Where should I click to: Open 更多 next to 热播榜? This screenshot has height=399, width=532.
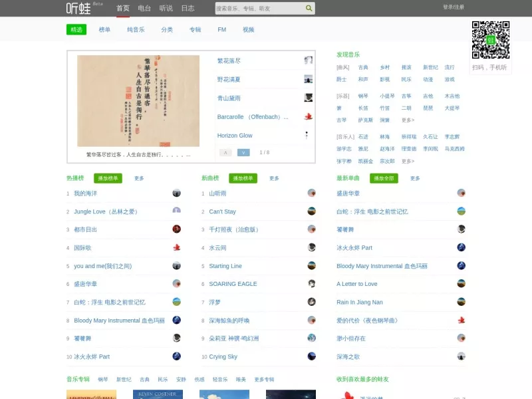coord(139,178)
